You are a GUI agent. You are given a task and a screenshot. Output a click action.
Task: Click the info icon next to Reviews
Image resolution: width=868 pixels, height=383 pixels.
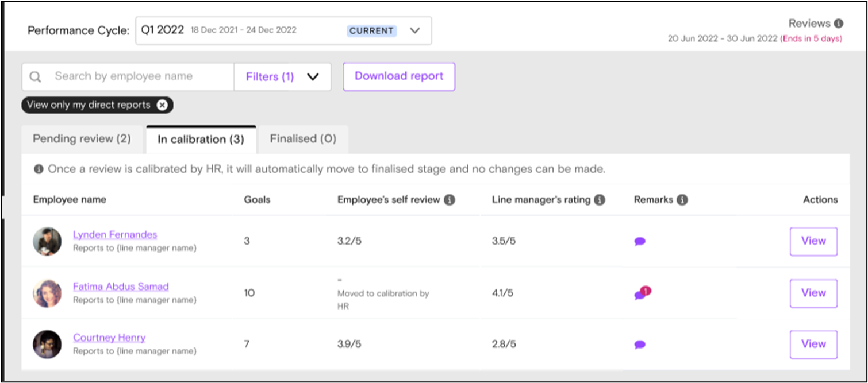pyautogui.click(x=839, y=24)
